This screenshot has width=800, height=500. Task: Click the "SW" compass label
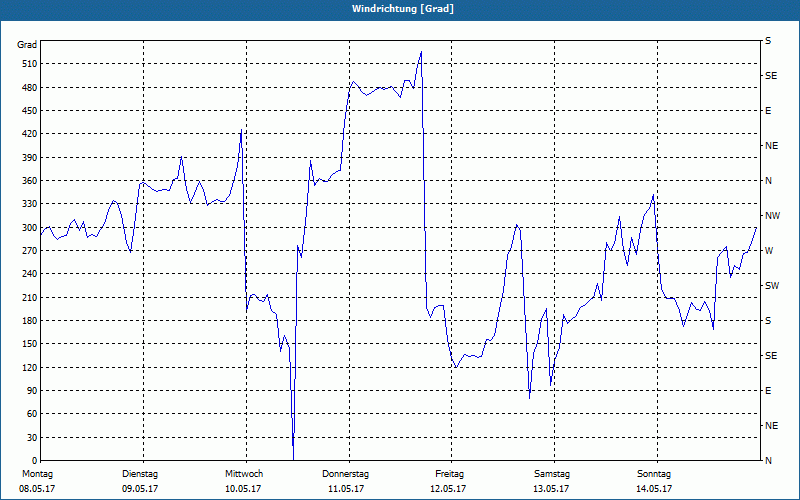pos(772,286)
